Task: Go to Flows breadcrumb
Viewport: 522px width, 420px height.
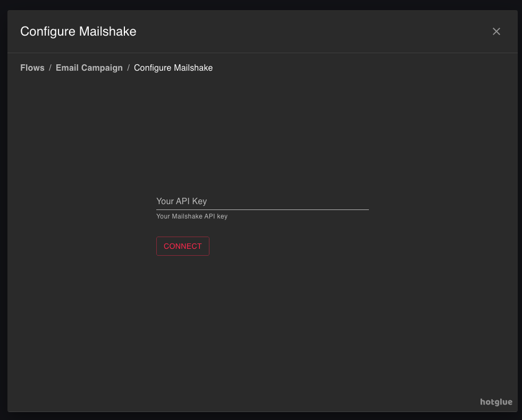Action: (32, 68)
